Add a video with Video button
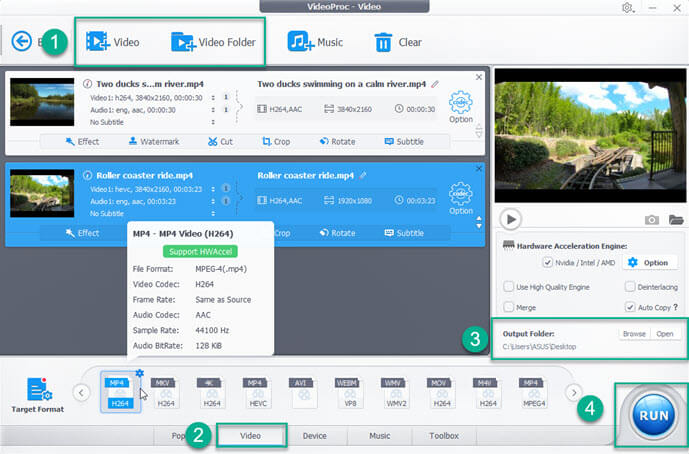Image resolution: width=689 pixels, height=454 pixels. coord(113,42)
